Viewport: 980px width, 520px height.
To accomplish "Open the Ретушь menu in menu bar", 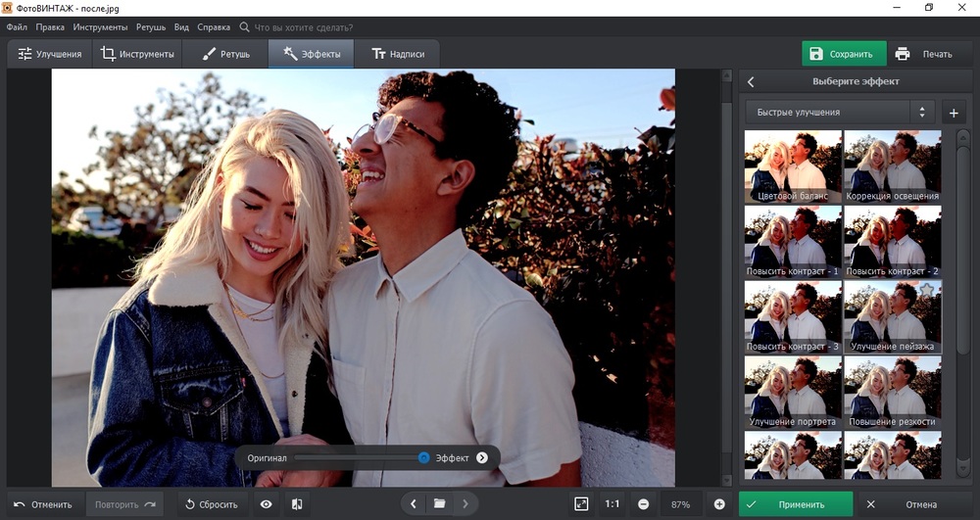I will pyautogui.click(x=151, y=27).
